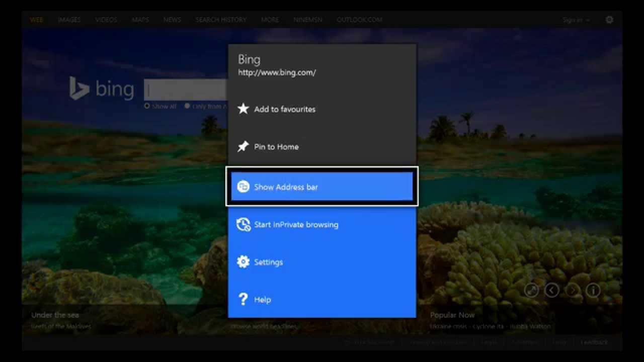Open the Feedback link in footer
This screenshot has height=362, width=644.
tap(594, 342)
